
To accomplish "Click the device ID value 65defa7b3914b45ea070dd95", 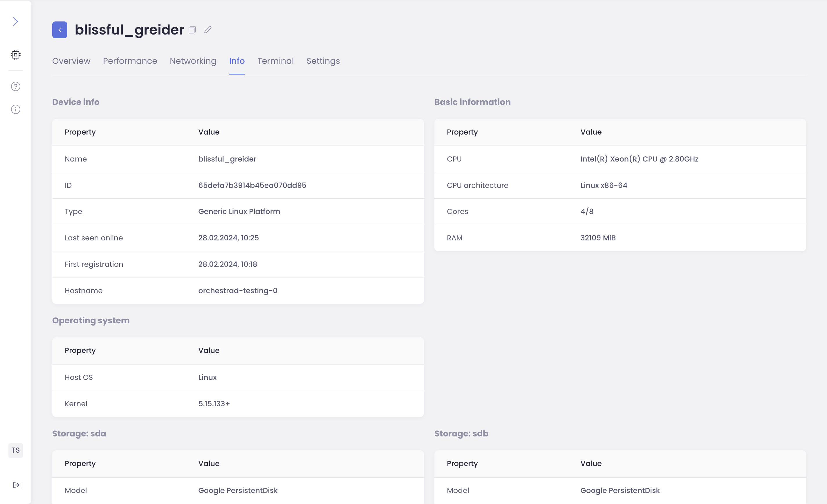I will pyautogui.click(x=252, y=185).
